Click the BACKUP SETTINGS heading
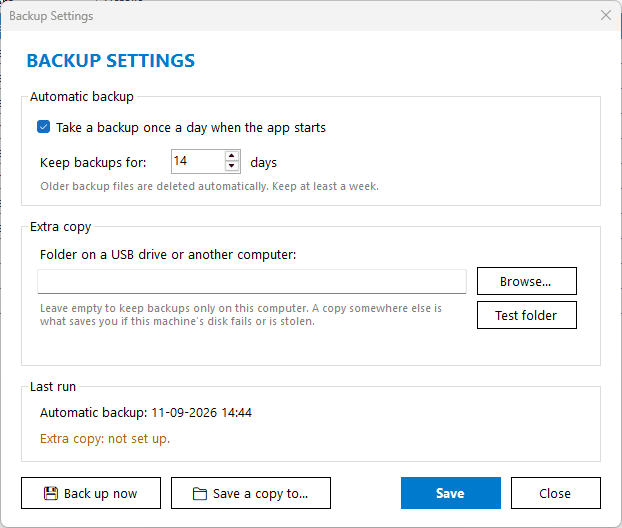The width and height of the screenshot is (622, 528). pos(111,61)
